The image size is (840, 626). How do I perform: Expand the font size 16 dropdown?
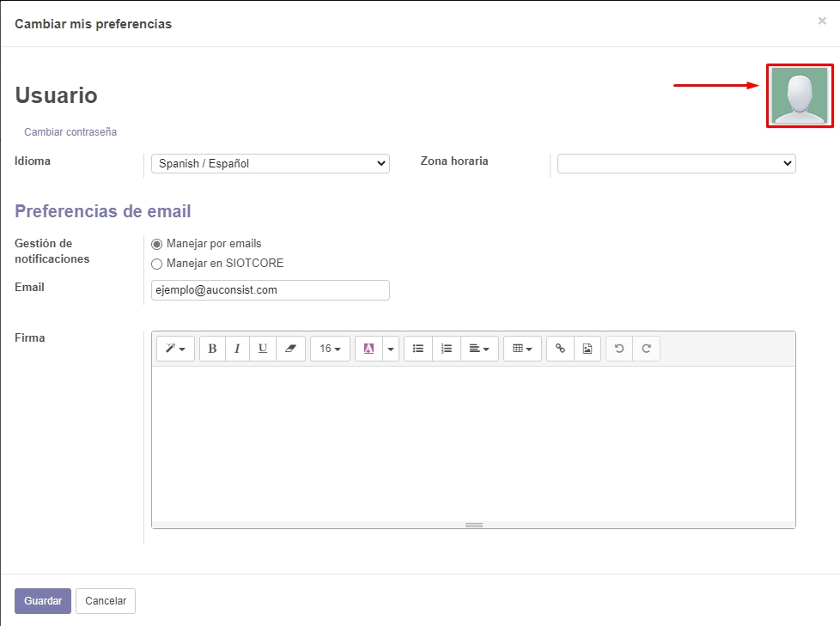pyautogui.click(x=330, y=349)
